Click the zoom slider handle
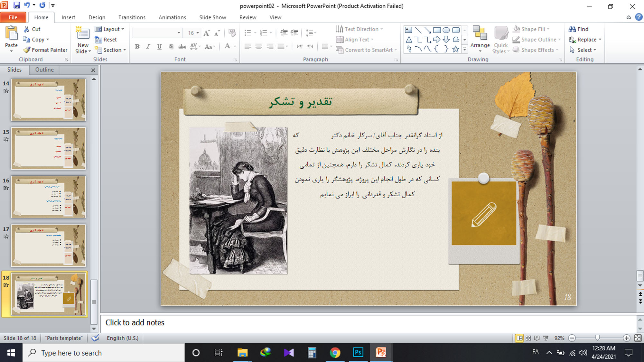Image resolution: width=644 pixels, height=362 pixels. [x=597, y=338]
